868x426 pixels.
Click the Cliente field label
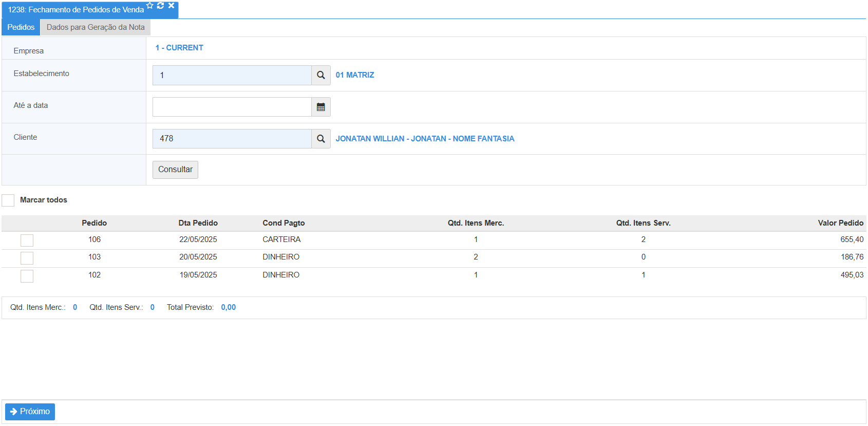25,137
